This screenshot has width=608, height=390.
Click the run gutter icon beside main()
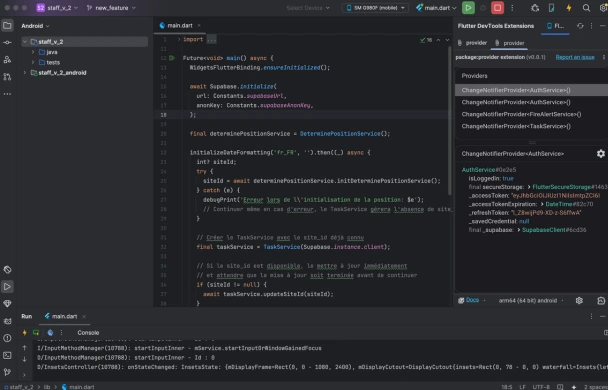(172, 58)
